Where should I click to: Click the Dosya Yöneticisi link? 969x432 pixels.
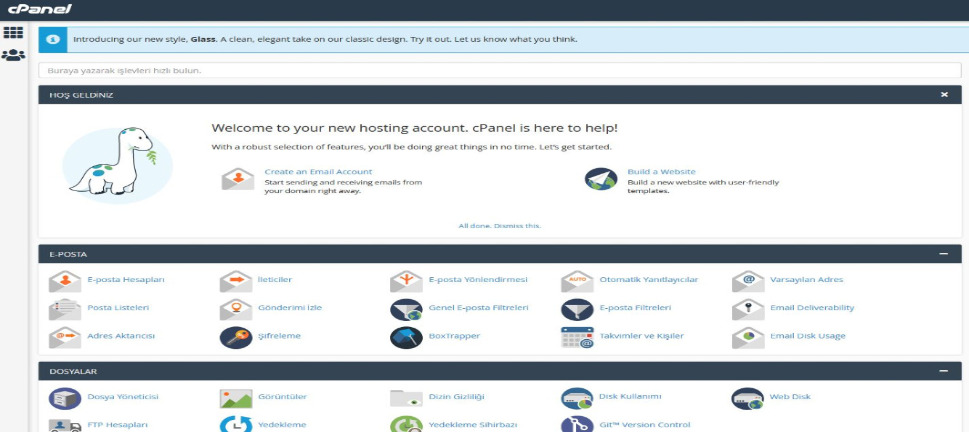(123, 396)
